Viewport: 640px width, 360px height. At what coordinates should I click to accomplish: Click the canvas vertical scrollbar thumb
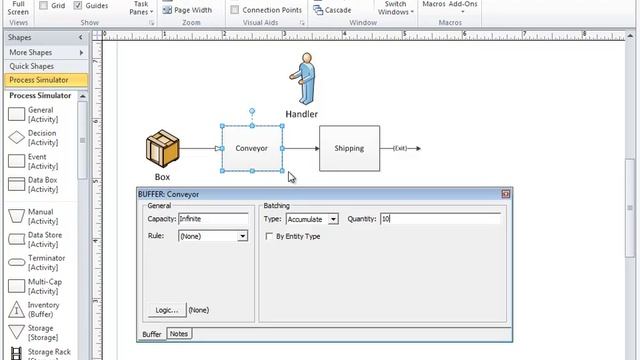click(630, 208)
